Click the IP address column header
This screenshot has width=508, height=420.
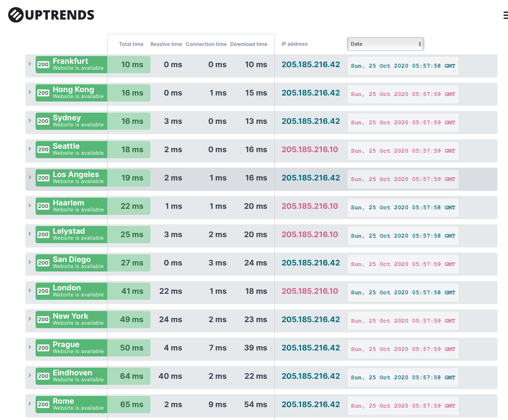pos(294,44)
